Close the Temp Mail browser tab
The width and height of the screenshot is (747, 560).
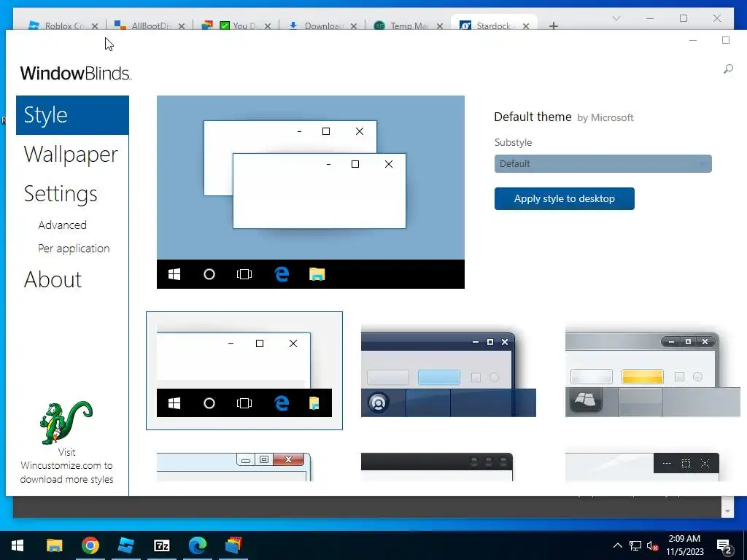pyautogui.click(x=440, y=26)
